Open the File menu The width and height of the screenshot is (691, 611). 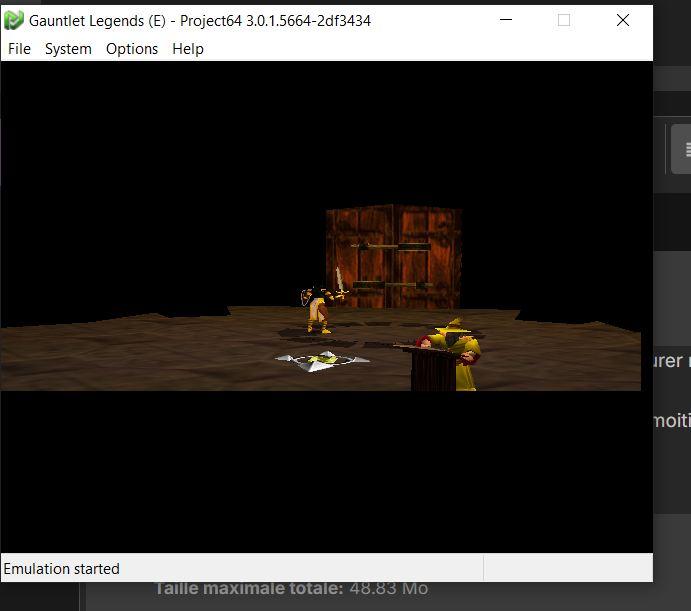[19, 49]
